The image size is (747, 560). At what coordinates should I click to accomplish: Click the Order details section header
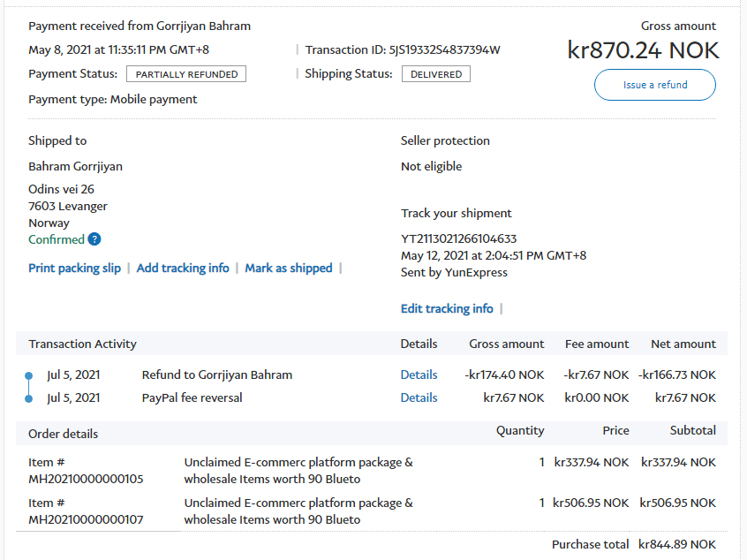tap(64, 434)
